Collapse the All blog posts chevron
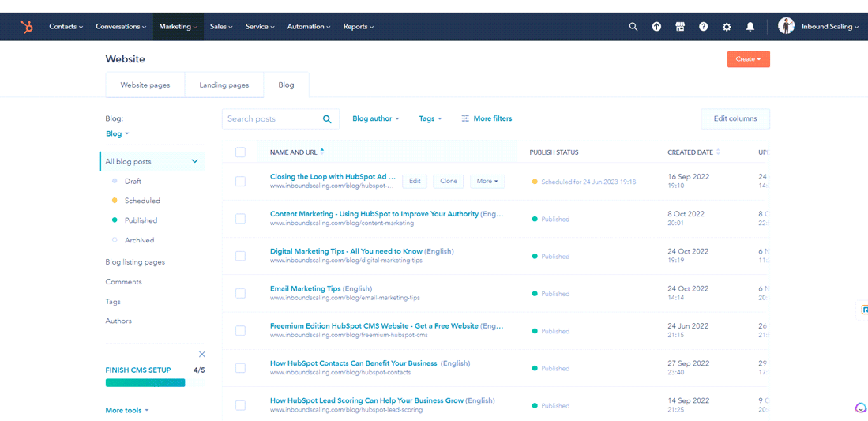Image resolution: width=868 pixels, height=421 pixels. coord(195,161)
